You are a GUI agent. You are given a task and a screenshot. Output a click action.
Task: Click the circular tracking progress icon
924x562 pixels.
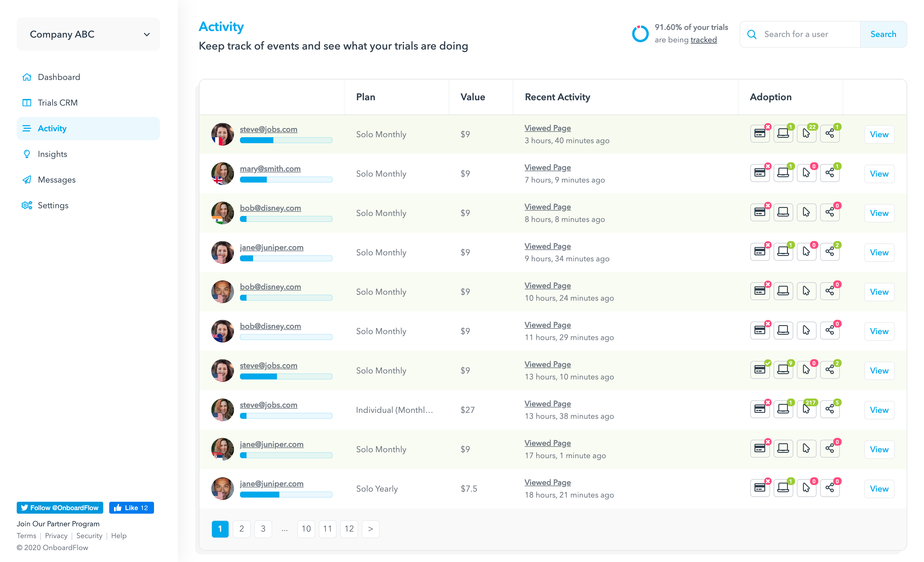coord(640,34)
